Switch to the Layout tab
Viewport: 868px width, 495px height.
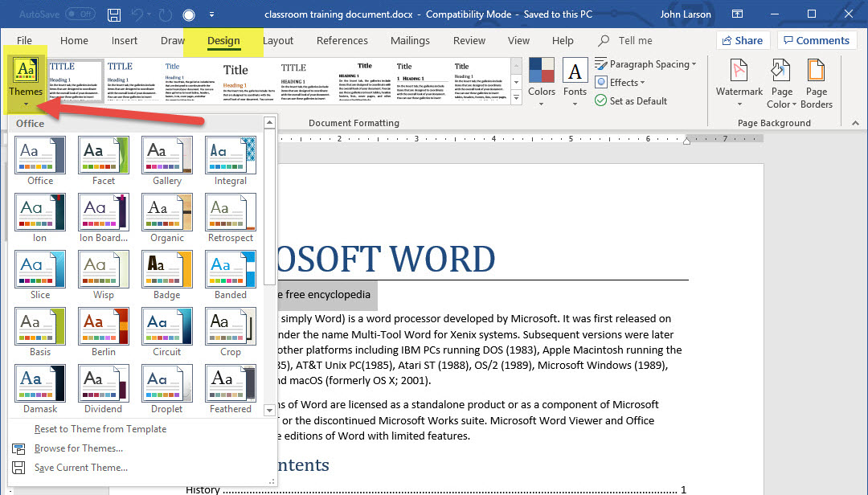pos(278,40)
